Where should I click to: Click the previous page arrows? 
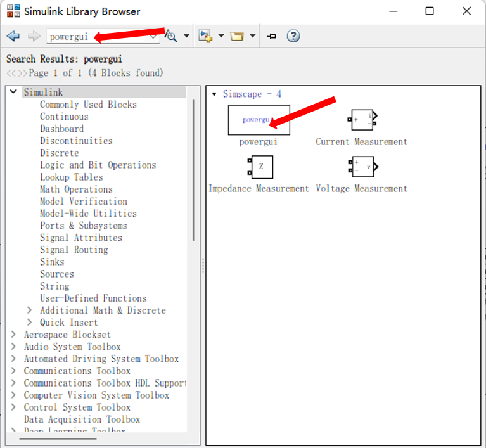tap(11, 73)
